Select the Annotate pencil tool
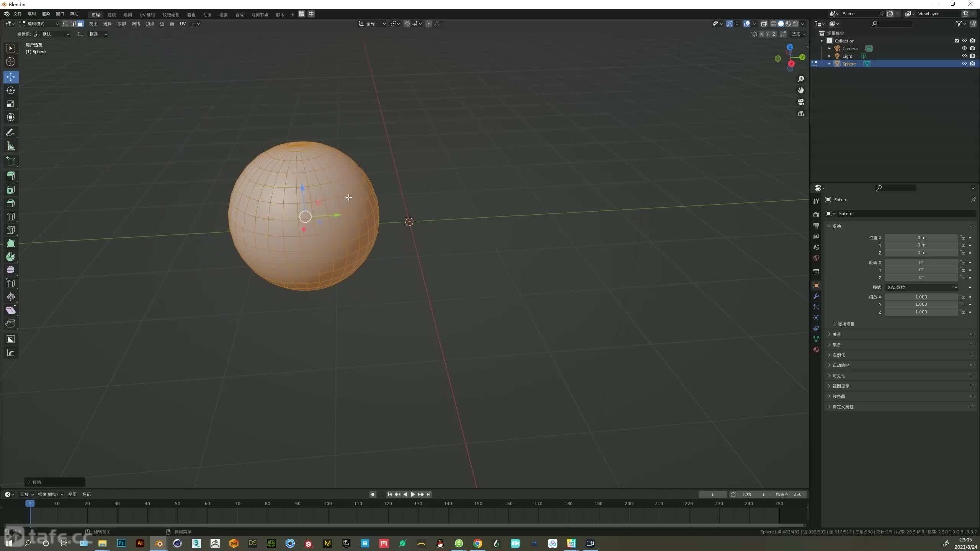The height and width of the screenshot is (551, 980). 11,133
